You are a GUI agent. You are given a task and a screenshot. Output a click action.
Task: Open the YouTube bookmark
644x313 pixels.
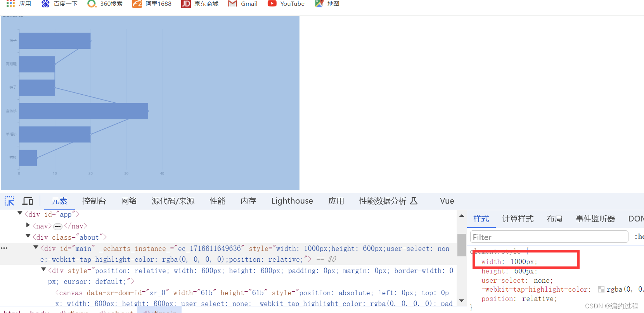click(286, 4)
